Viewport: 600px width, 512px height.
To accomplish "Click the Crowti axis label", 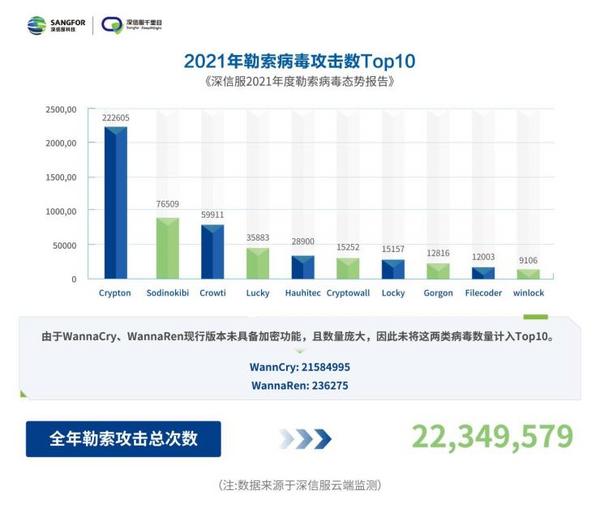I will pyautogui.click(x=213, y=293).
